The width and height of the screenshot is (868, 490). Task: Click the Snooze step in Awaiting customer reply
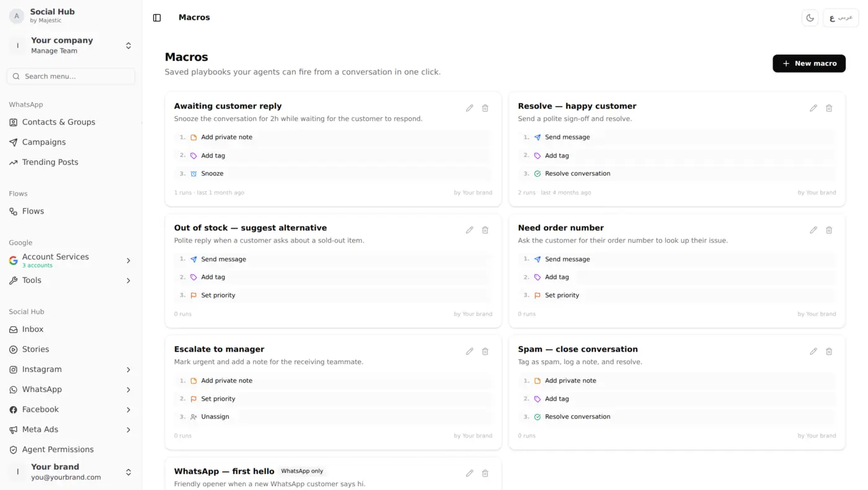(x=334, y=174)
